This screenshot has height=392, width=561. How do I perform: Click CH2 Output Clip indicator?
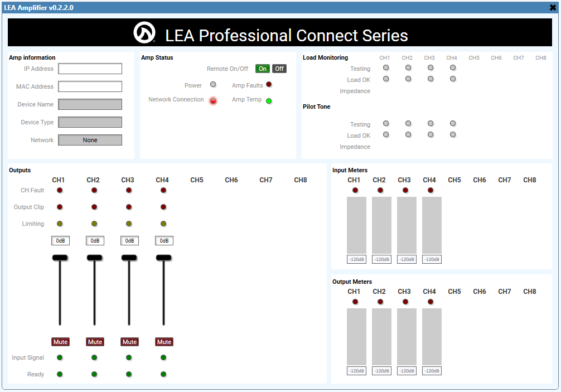pyautogui.click(x=94, y=207)
